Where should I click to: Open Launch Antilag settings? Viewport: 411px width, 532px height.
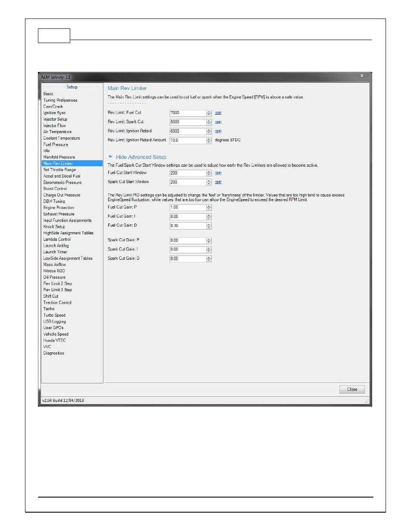56,246
